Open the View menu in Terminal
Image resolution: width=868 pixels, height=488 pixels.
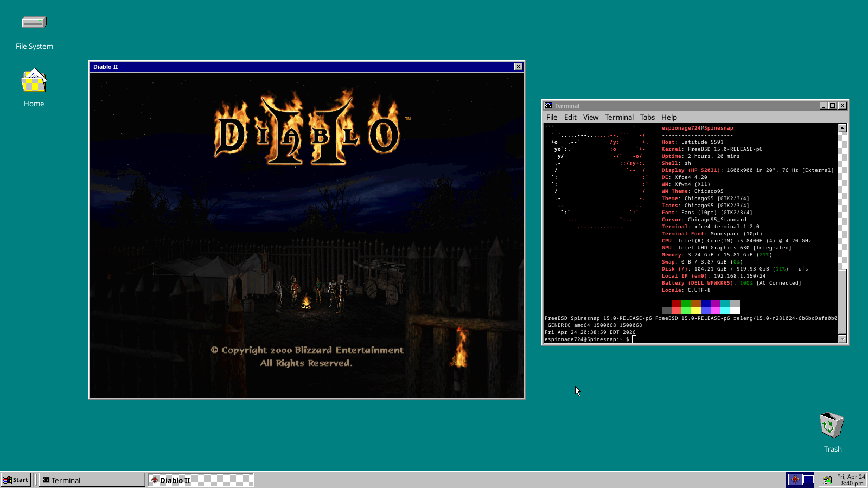[x=591, y=117]
